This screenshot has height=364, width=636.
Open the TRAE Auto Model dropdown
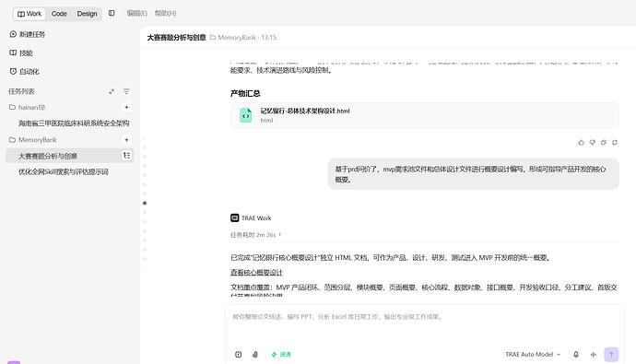[x=533, y=355]
